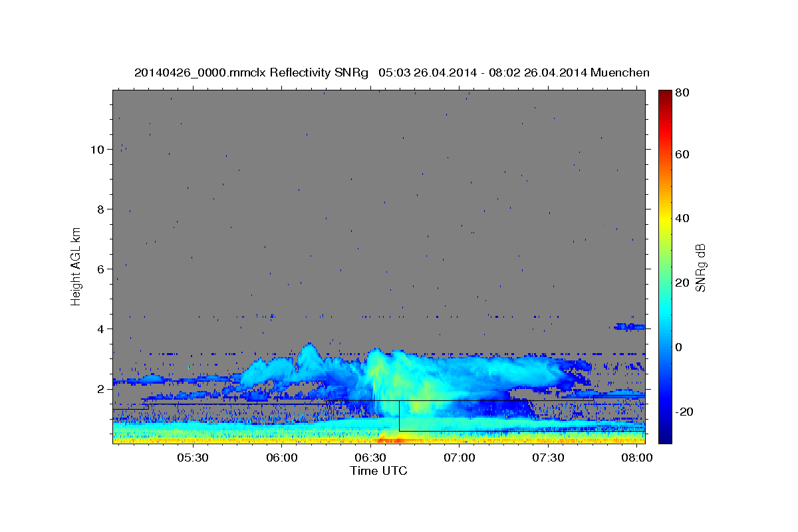Click the height tick label 8
798x532 pixels.
click(101, 209)
